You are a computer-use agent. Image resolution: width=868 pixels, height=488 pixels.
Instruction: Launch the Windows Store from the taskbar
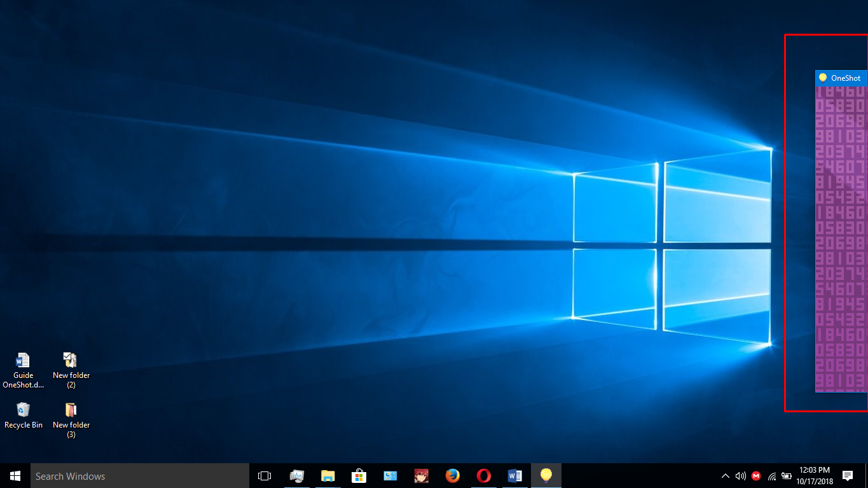[359, 476]
